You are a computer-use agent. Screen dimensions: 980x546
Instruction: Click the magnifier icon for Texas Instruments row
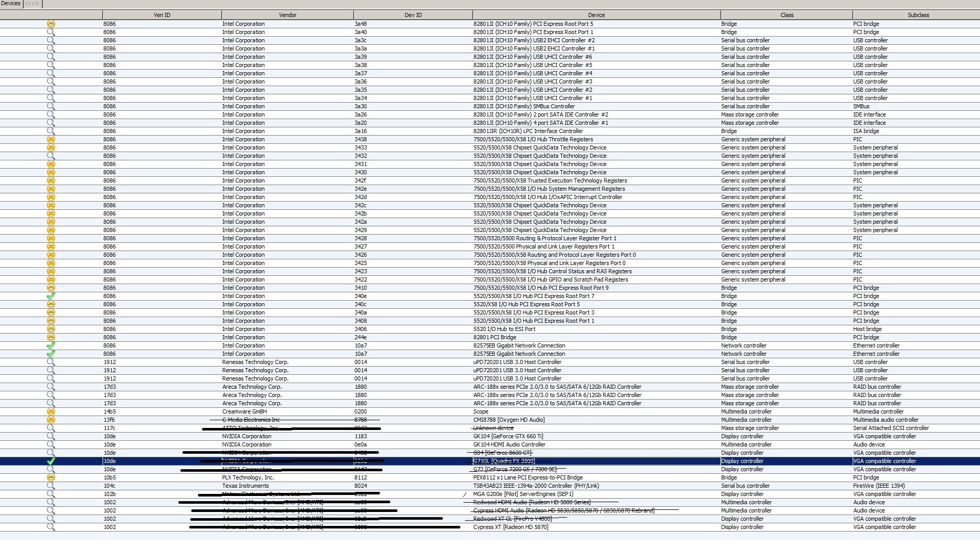51,486
